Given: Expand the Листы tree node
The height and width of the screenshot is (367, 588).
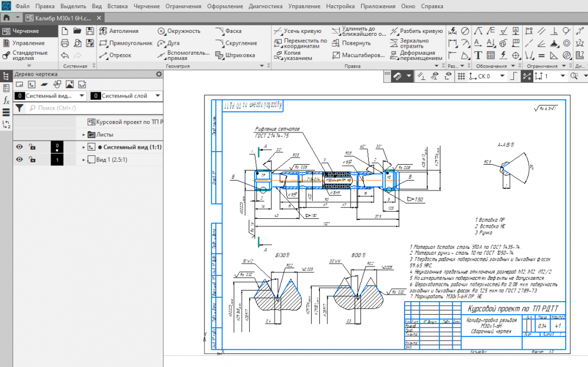Looking at the screenshot, I should coord(84,134).
